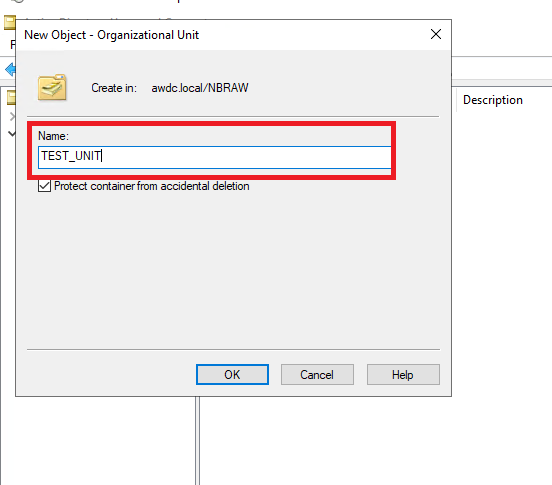The height and width of the screenshot is (485, 552).
Task: Click the Cancel button
Action: tap(317, 374)
